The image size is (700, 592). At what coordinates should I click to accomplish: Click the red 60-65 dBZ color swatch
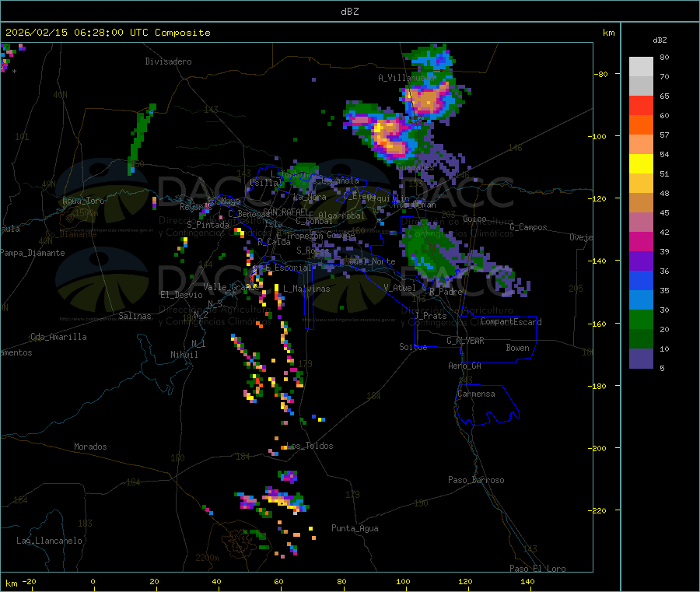(641, 105)
